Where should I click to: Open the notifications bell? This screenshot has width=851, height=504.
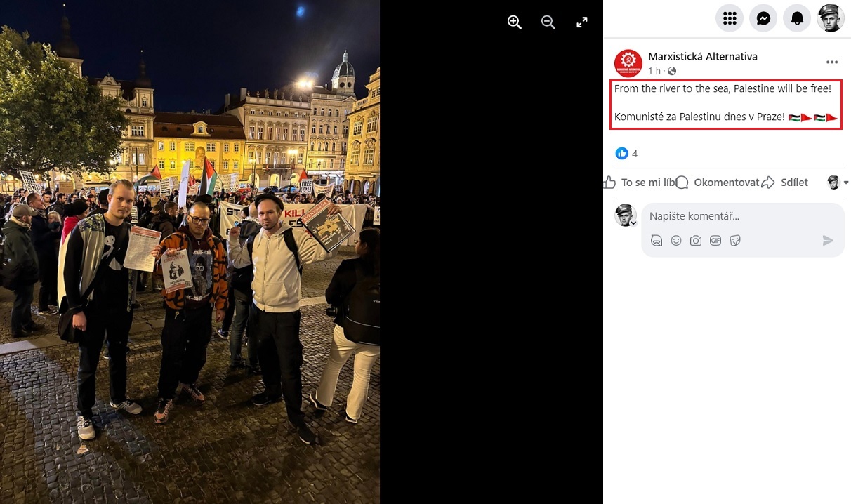click(797, 18)
